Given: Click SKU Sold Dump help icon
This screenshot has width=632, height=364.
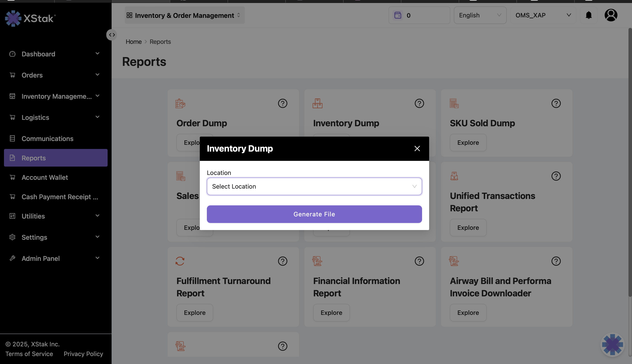Looking at the screenshot, I should click(x=556, y=104).
